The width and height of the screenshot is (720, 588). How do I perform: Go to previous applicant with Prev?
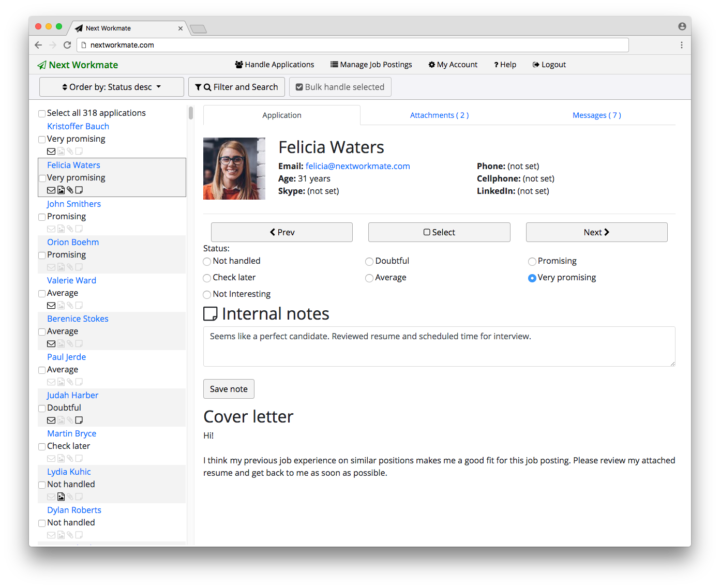[x=282, y=232]
